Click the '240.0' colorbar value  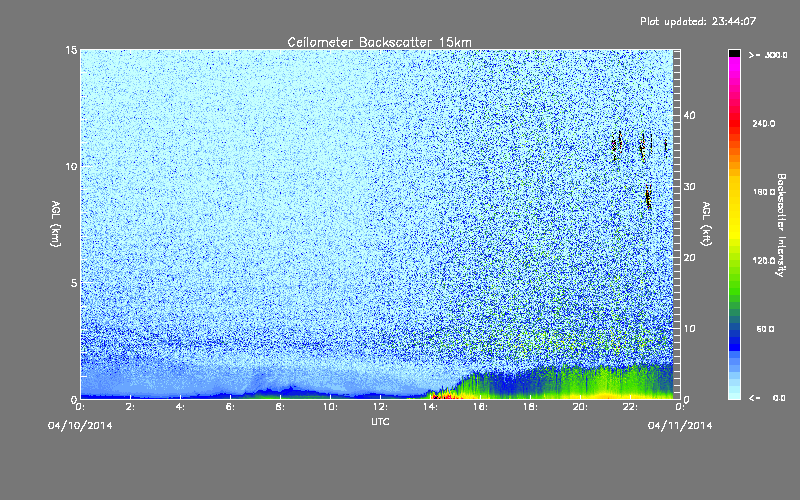click(x=764, y=123)
